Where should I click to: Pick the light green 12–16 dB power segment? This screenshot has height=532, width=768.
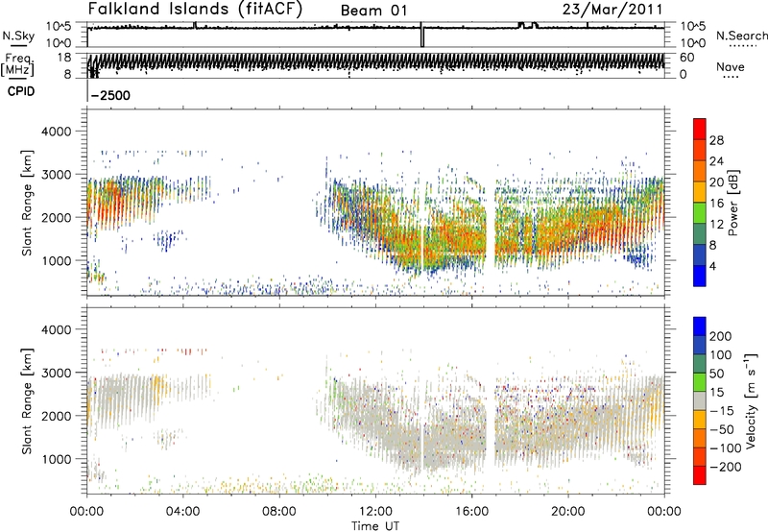(x=700, y=212)
